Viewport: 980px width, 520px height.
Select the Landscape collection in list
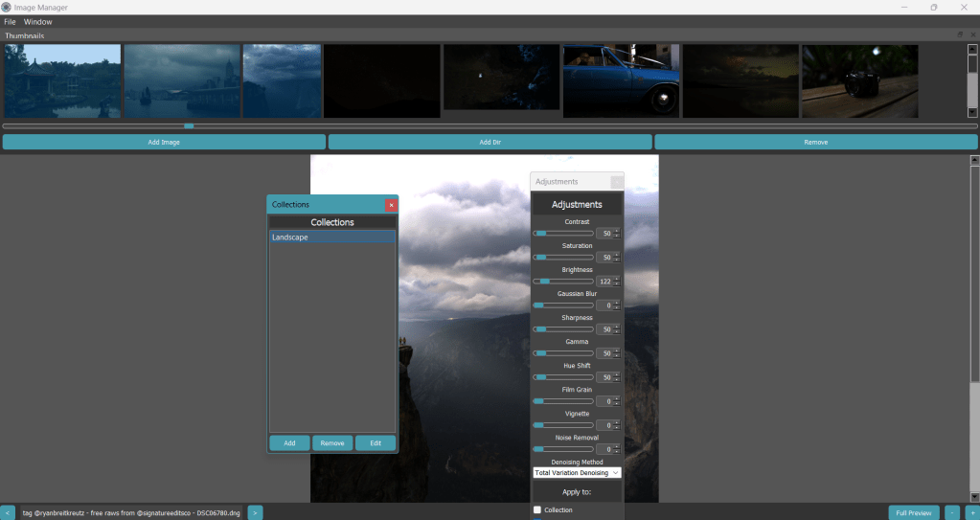(331, 237)
